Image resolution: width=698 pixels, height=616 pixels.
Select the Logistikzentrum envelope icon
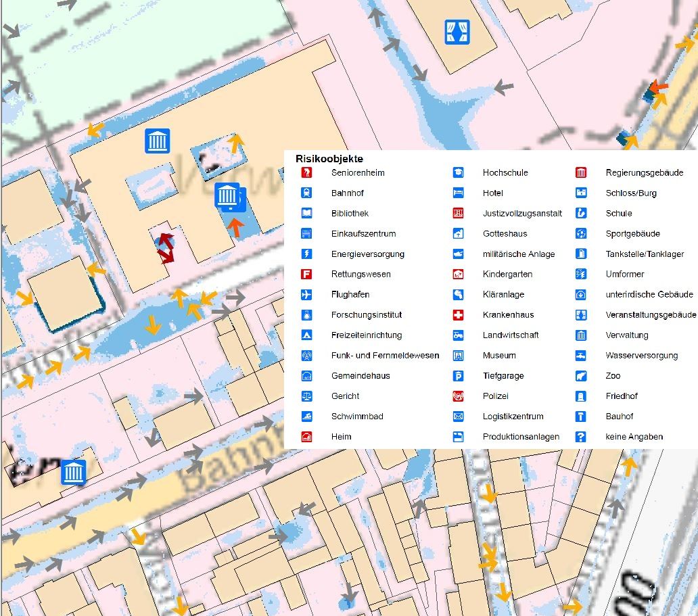[x=459, y=417]
